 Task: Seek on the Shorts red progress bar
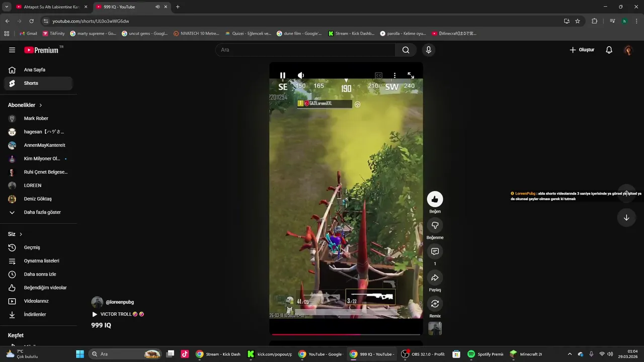346,334
